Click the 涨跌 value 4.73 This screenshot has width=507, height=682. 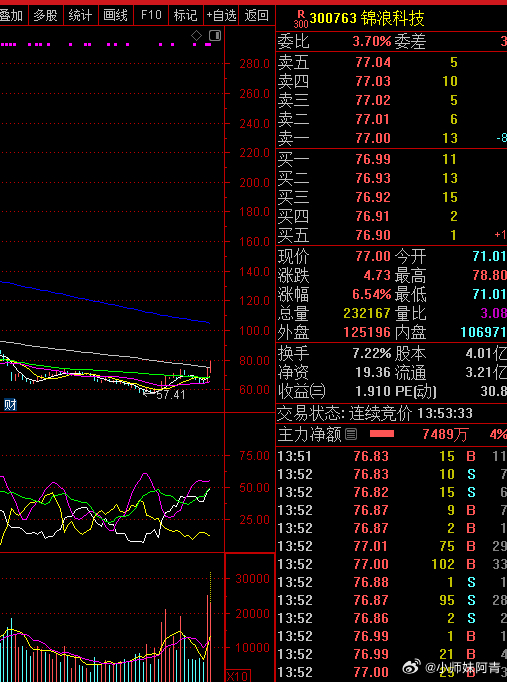(x=377, y=275)
